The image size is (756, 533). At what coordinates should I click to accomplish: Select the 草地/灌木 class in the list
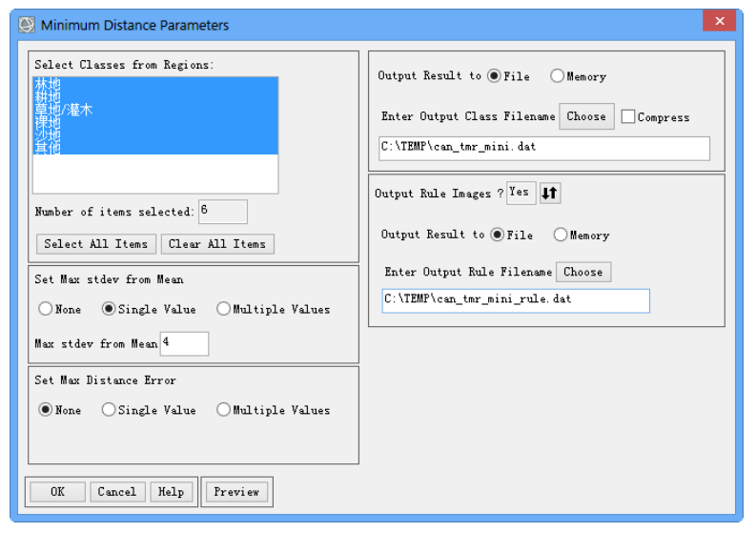(155, 110)
